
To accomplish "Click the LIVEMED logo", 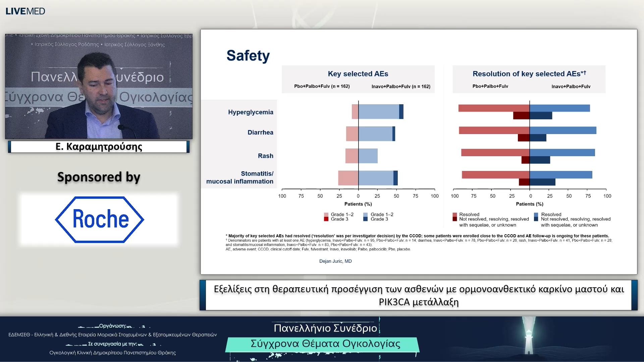I will 25,11.
